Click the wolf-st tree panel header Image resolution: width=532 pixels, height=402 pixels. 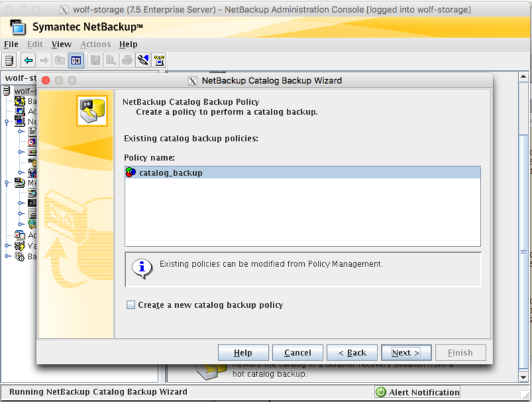19,78
